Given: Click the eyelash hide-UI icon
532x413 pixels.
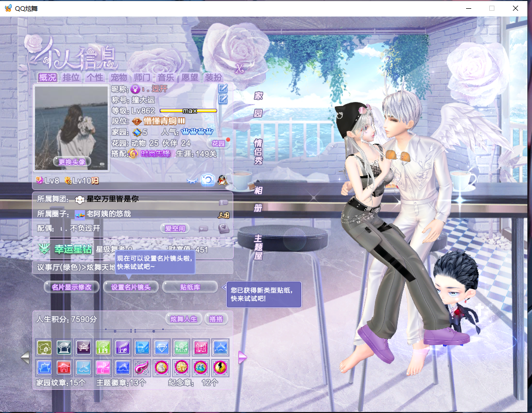Looking at the screenshot, I should point(192,181).
